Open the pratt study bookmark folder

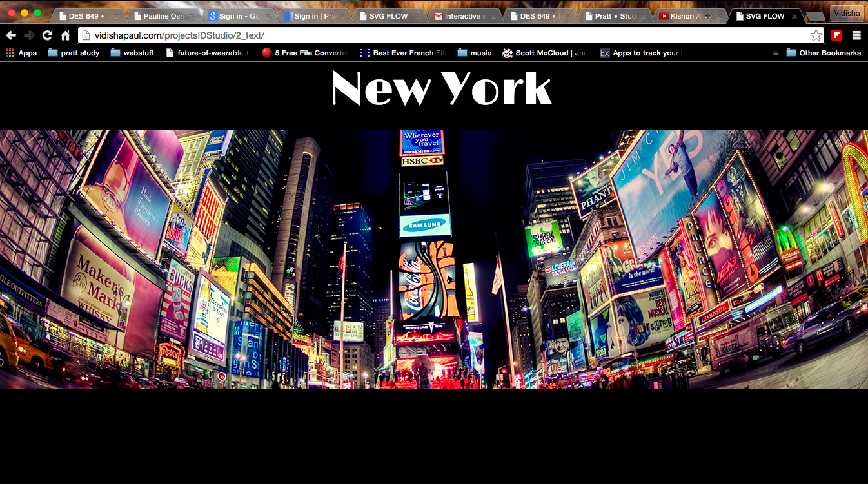coord(74,53)
